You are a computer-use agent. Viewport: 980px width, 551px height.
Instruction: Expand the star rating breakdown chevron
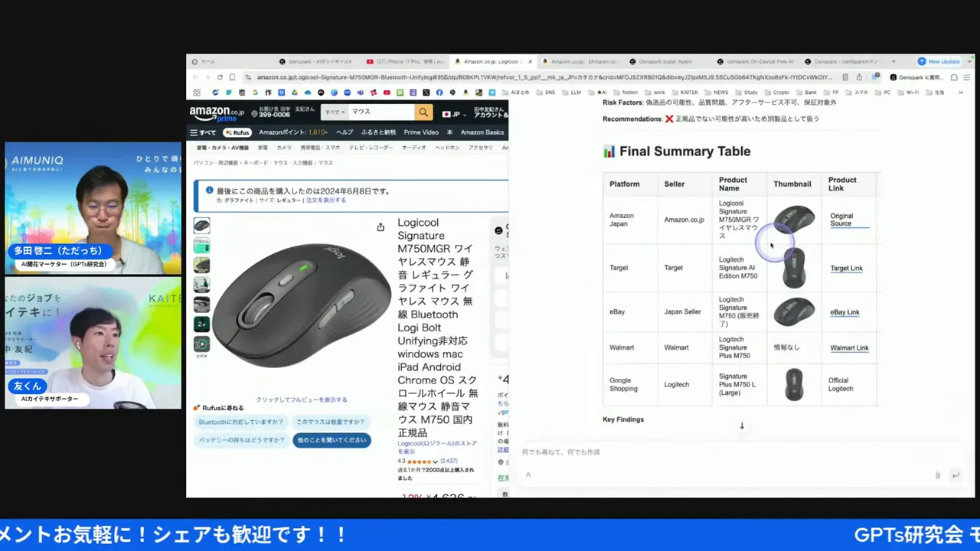tap(436, 462)
